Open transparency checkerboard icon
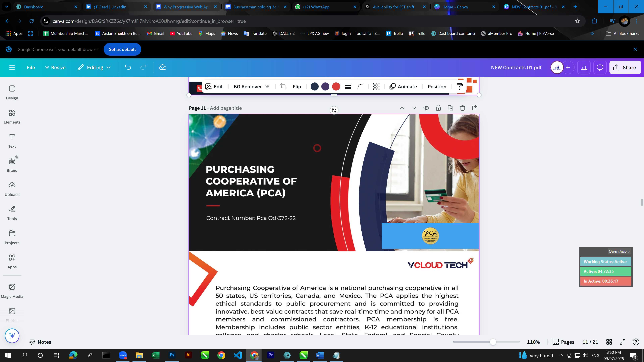644x362 pixels. click(376, 87)
